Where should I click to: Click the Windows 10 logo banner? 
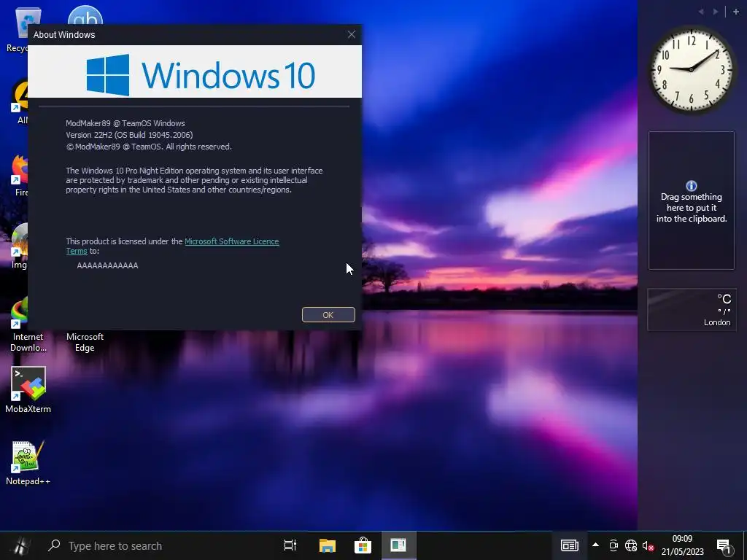point(195,71)
